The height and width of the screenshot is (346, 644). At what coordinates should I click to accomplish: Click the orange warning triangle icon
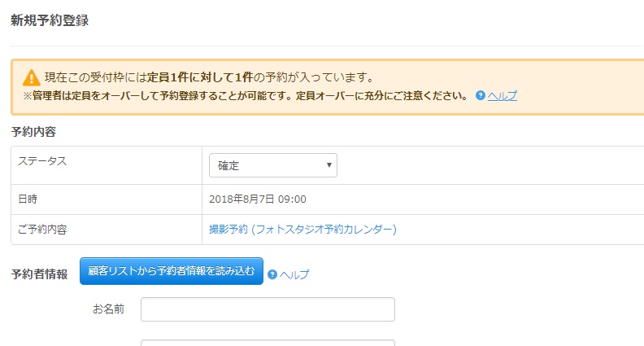point(31,77)
